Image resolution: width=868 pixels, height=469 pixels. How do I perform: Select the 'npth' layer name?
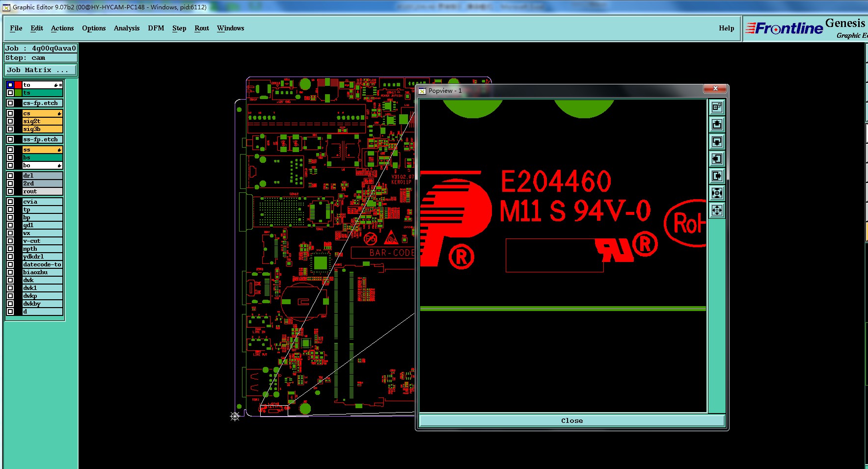click(43, 249)
